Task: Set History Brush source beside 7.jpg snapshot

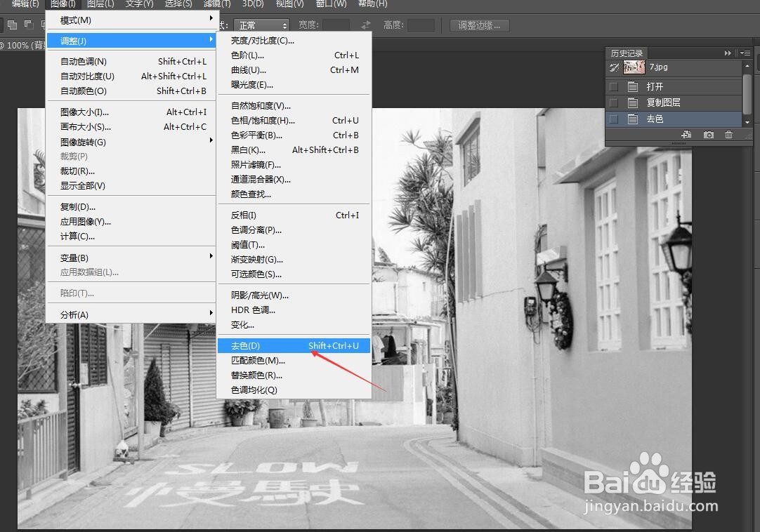Action: [613, 67]
